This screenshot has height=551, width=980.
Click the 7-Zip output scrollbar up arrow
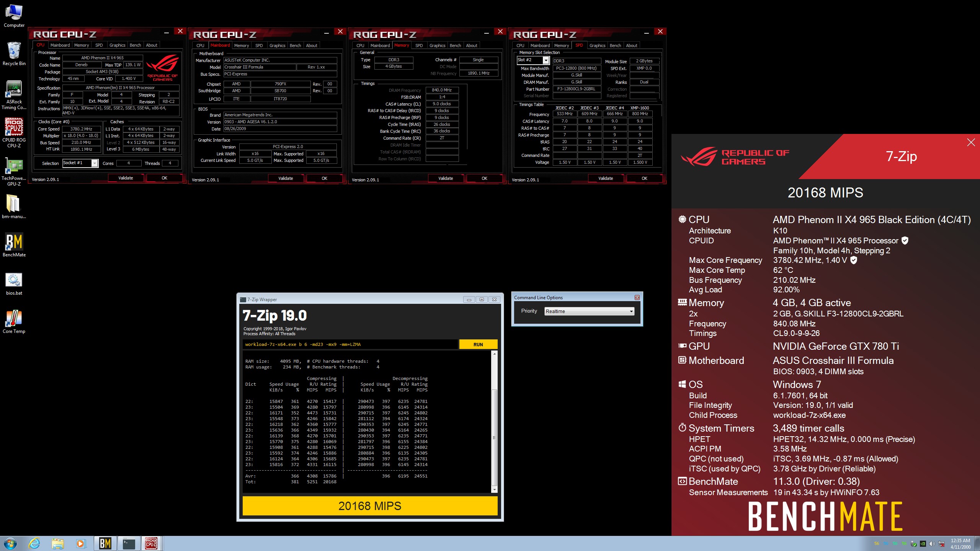point(494,354)
